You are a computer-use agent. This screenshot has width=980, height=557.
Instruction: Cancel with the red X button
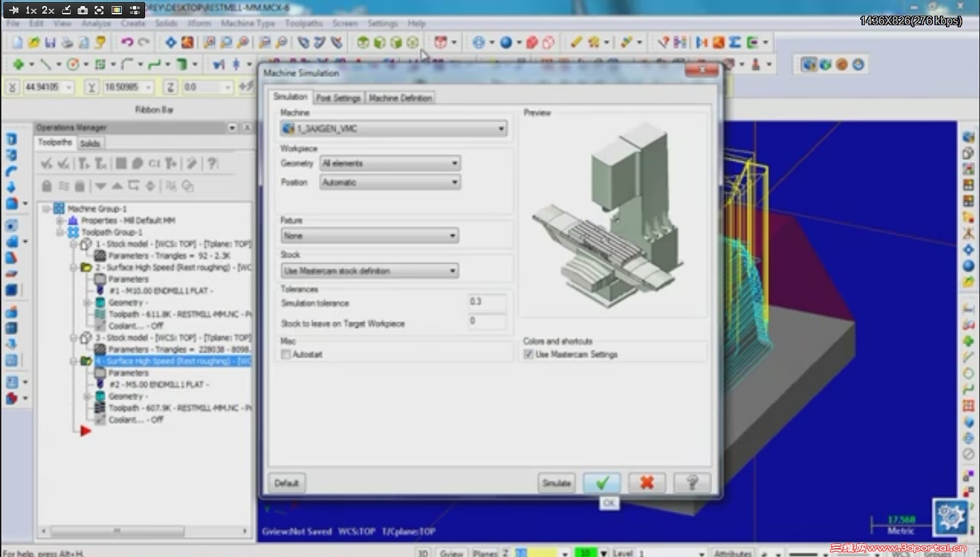click(x=647, y=483)
